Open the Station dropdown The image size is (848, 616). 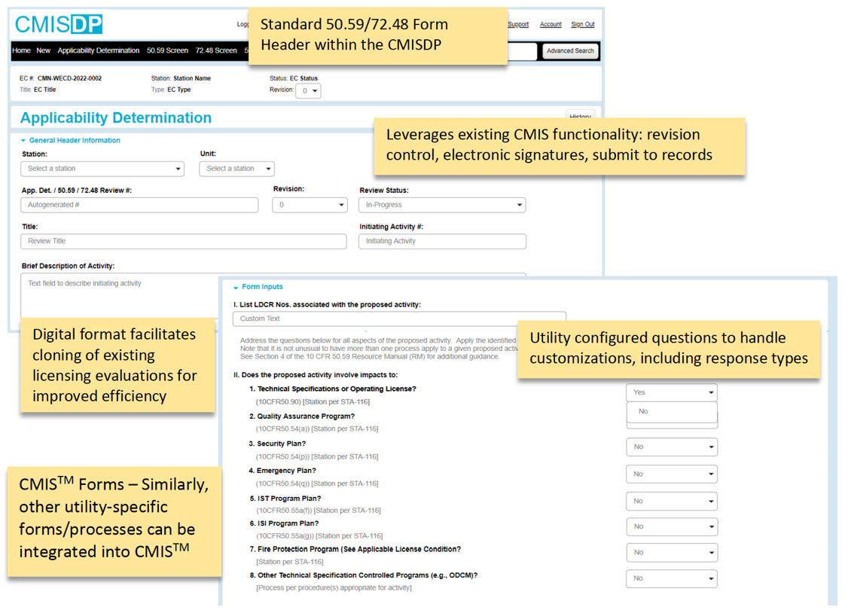coord(102,169)
